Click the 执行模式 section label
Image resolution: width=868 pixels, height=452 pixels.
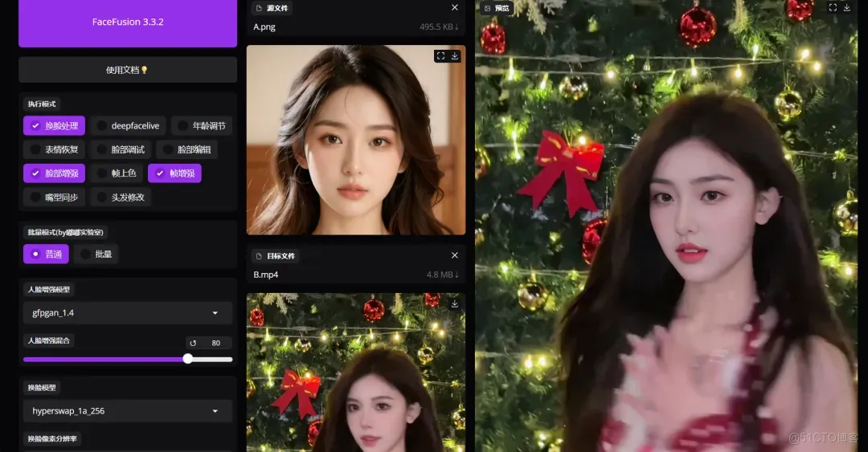pyautogui.click(x=42, y=104)
